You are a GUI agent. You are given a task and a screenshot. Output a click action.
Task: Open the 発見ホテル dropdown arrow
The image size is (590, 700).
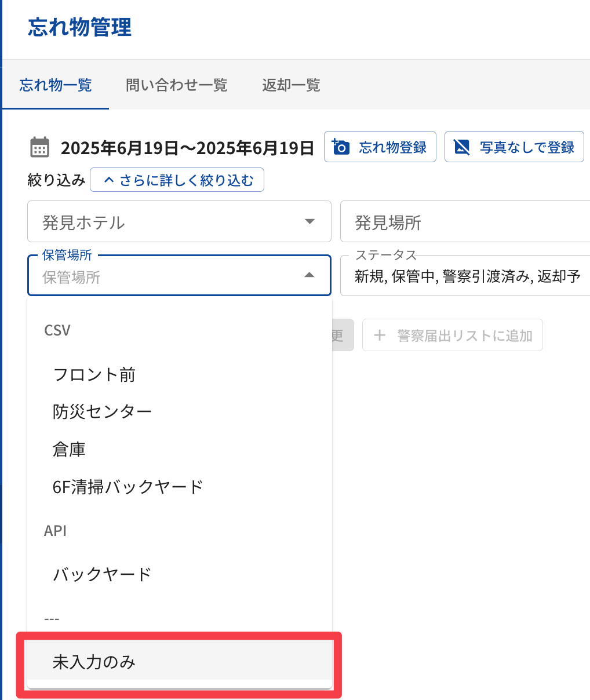tap(309, 221)
